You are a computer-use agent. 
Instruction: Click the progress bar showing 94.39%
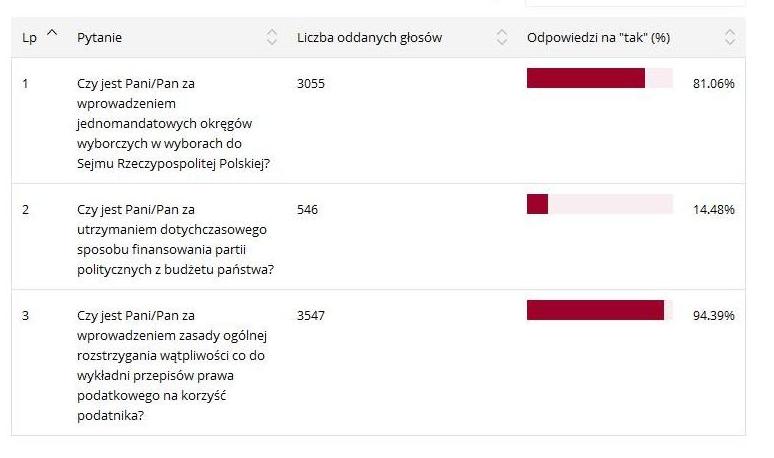pyautogui.click(x=599, y=310)
